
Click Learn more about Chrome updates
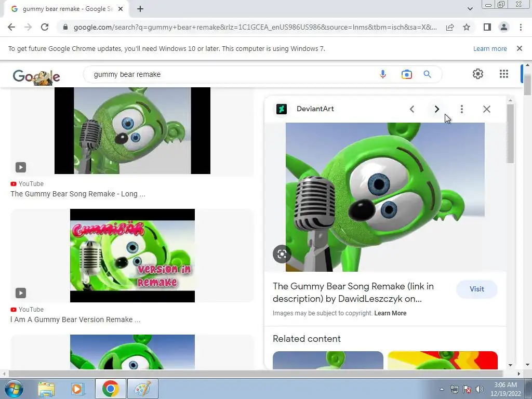(490, 48)
